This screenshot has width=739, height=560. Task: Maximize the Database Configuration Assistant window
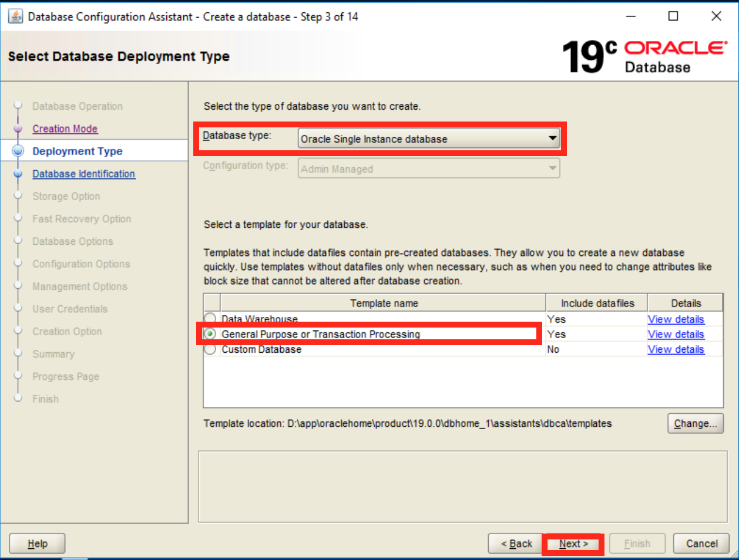(674, 16)
